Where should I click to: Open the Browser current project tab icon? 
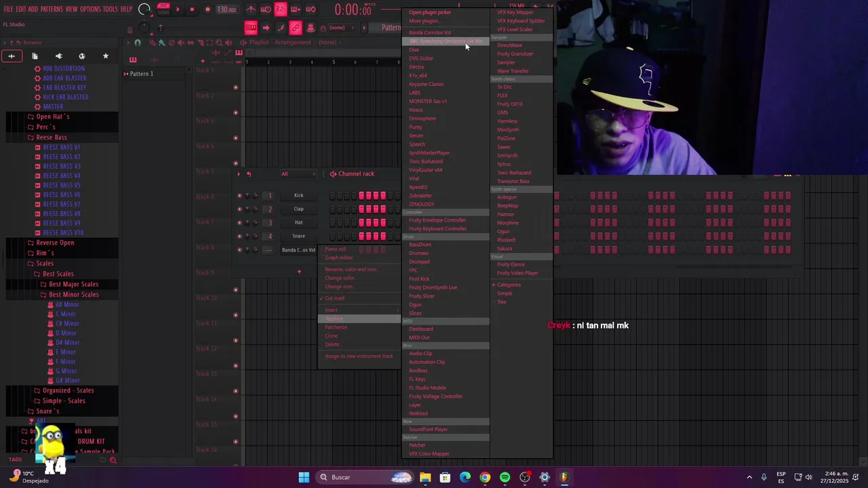(35, 56)
